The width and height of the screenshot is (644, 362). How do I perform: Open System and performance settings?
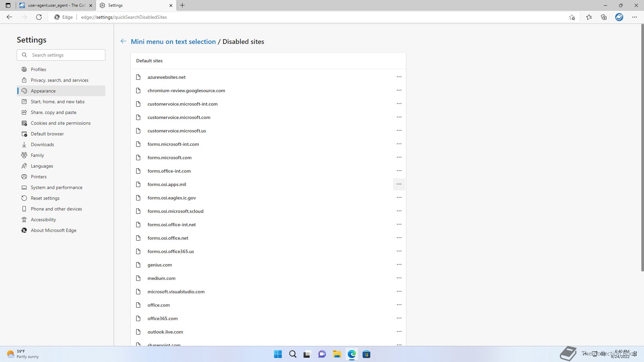tap(61, 187)
